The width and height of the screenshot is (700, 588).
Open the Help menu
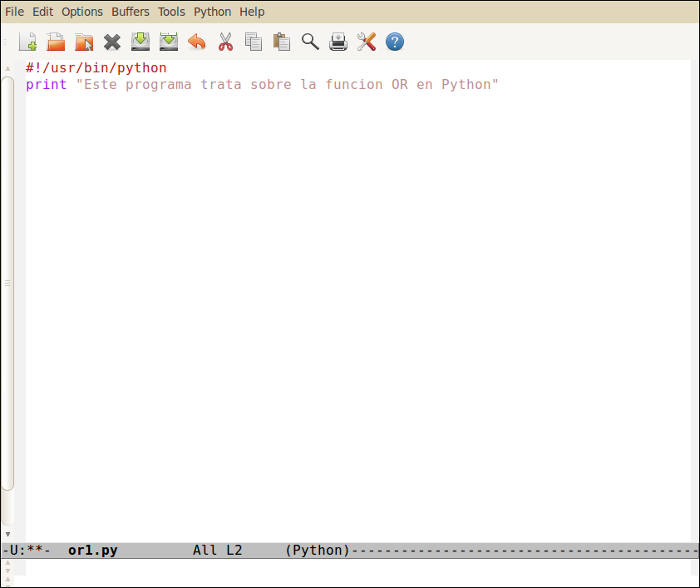pos(252,12)
